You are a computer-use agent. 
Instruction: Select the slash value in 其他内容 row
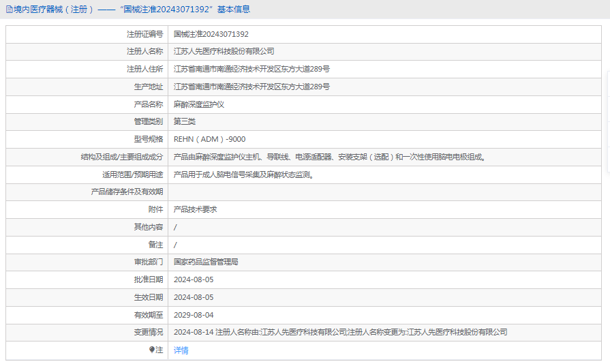[x=175, y=227]
